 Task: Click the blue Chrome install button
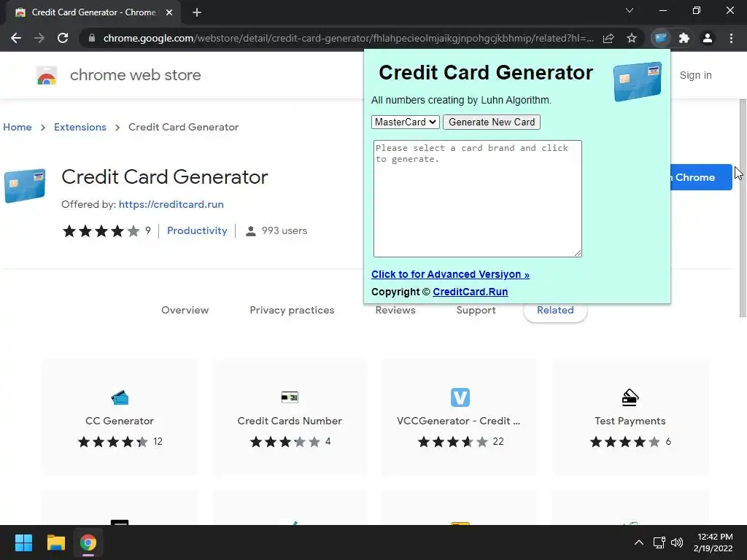click(x=701, y=177)
